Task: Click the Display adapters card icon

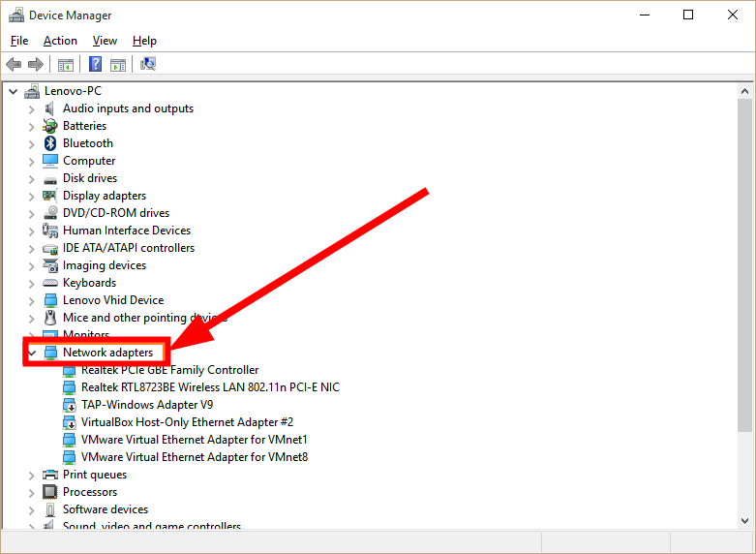Action: (x=49, y=196)
